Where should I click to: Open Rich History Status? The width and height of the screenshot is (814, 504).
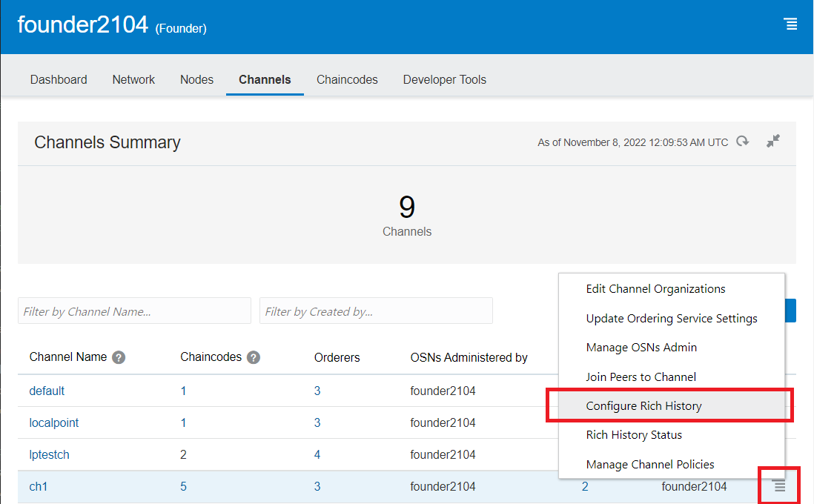[633, 434]
